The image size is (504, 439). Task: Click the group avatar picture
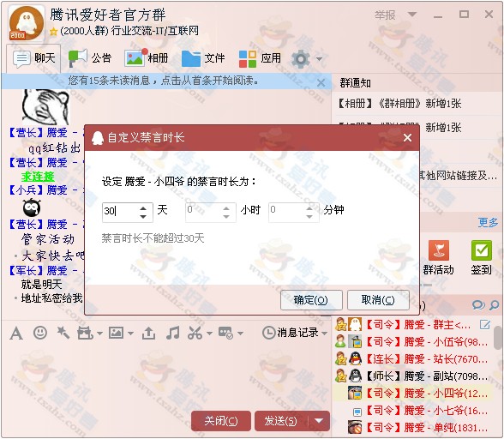[x=27, y=23]
